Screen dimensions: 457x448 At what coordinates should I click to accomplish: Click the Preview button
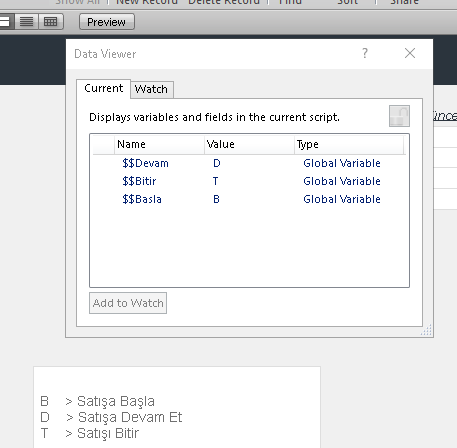tap(107, 22)
